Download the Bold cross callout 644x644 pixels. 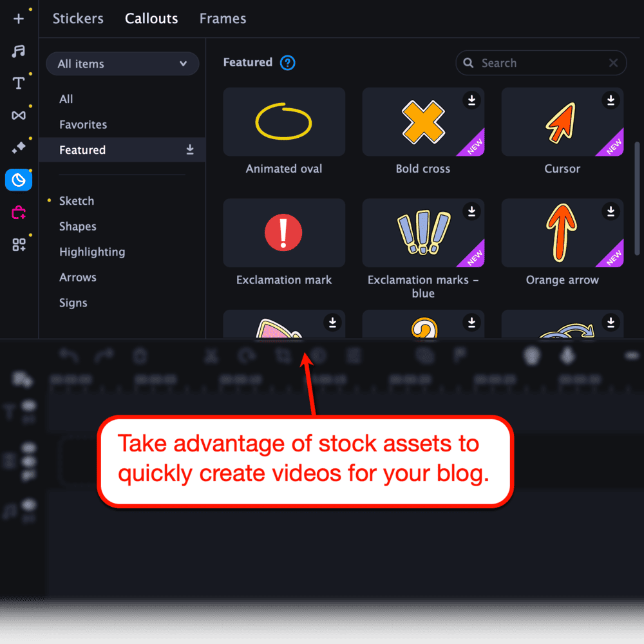[471, 100]
